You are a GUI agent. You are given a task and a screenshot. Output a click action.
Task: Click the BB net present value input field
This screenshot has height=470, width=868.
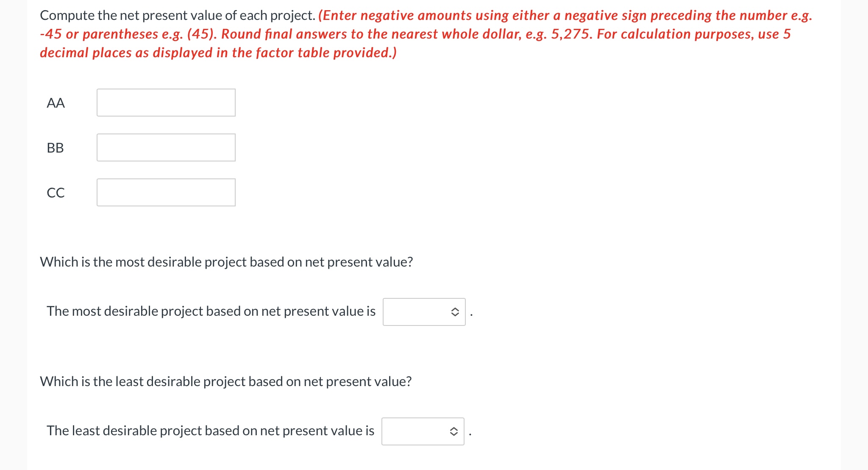(166, 147)
